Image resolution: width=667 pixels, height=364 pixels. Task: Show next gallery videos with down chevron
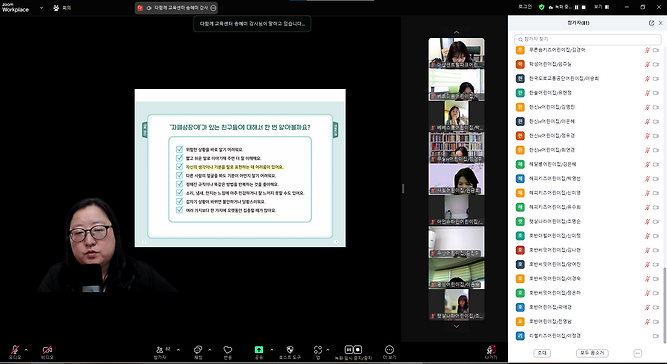[x=456, y=327]
